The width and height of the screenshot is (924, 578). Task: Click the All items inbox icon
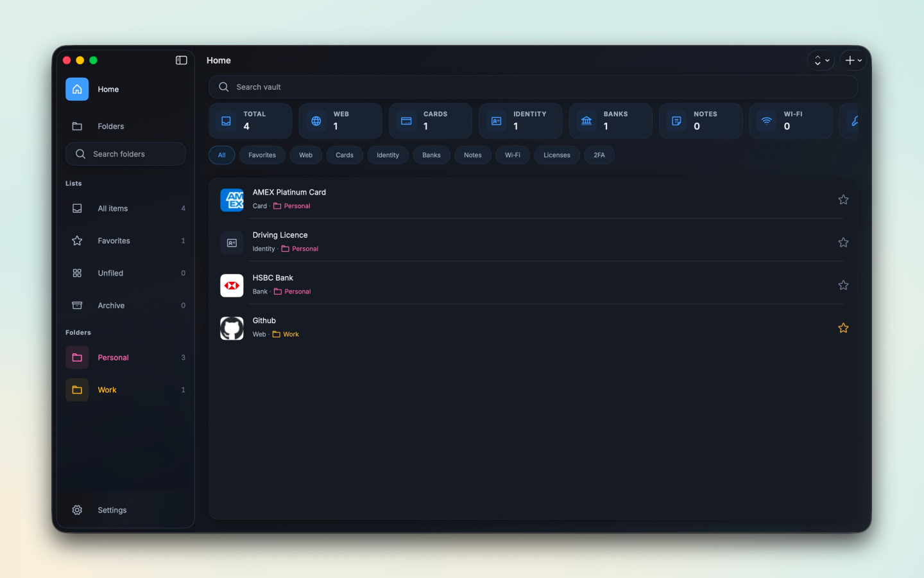[x=77, y=208]
